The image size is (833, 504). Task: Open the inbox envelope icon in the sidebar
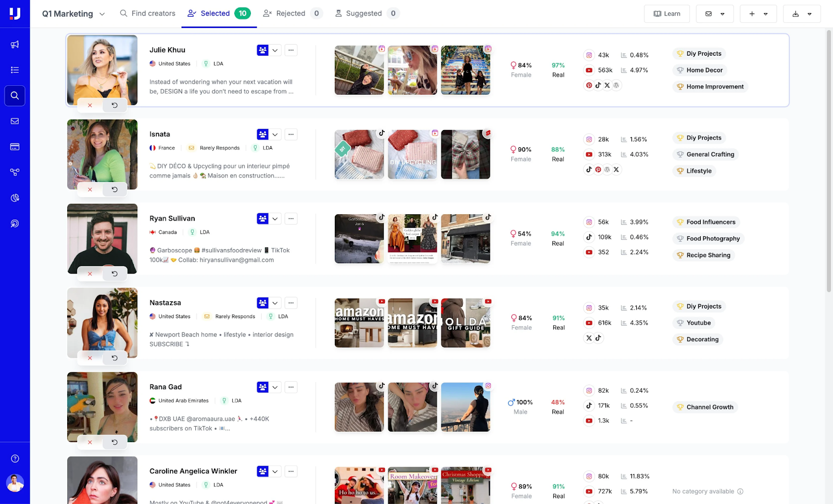[15, 121]
